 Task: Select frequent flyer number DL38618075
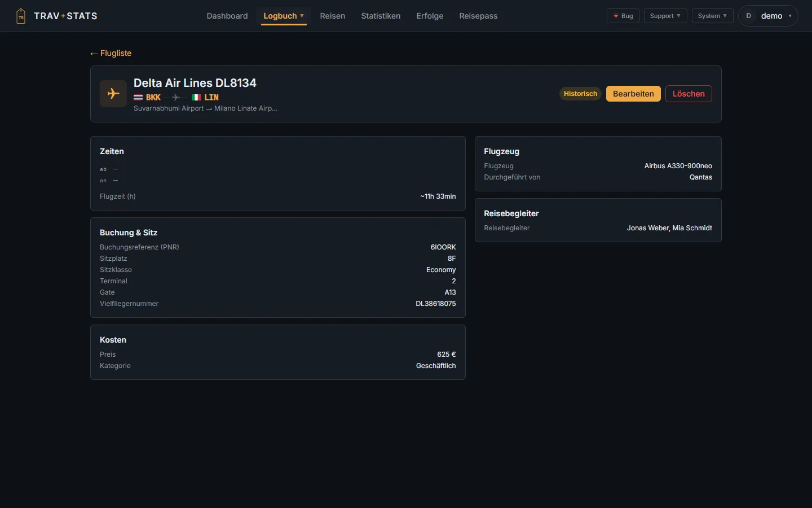pos(436,304)
